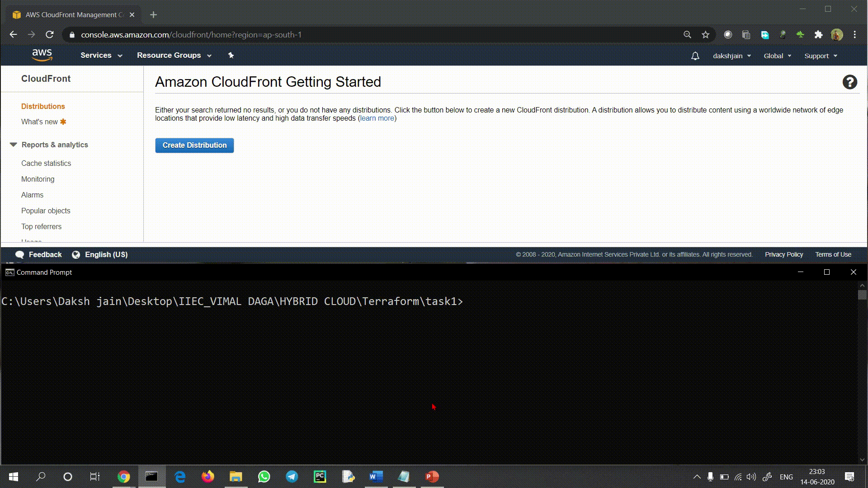The height and width of the screenshot is (488, 868).
Task: Open Firefox from the taskbar
Action: [208, 476]
